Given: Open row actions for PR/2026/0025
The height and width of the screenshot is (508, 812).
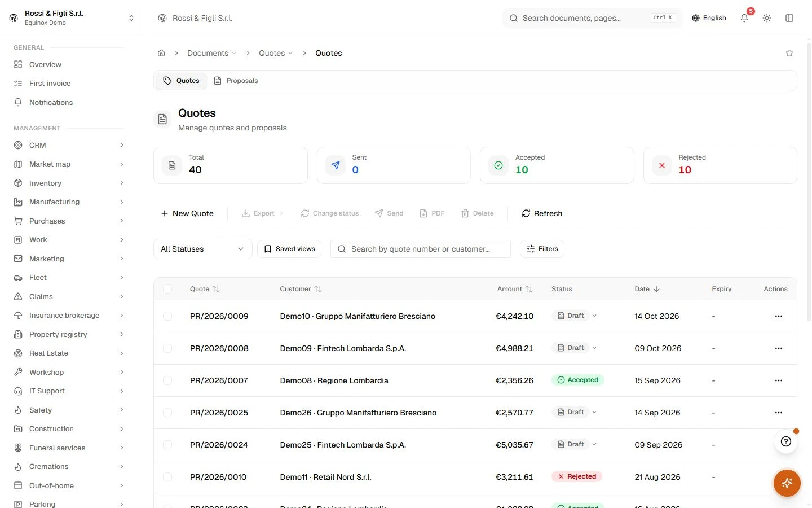Looking at the screenshot, I should [x=779, y=413].
